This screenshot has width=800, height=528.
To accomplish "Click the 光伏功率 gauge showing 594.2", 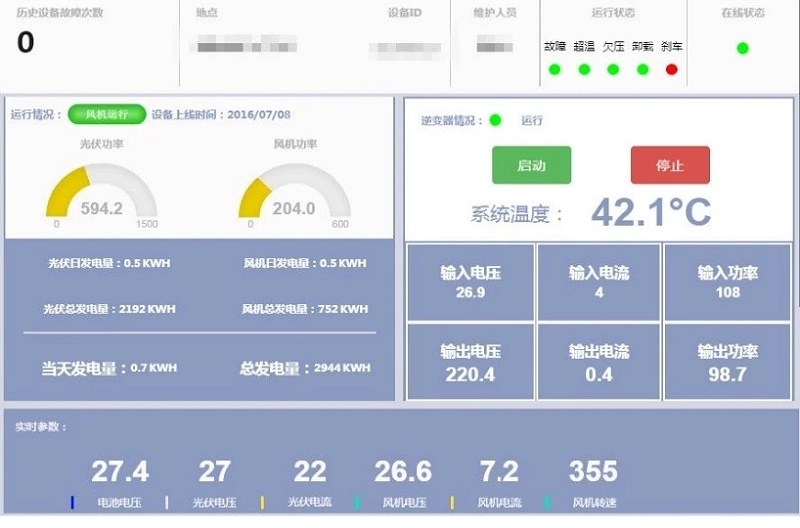I will (x=102, y=192).
